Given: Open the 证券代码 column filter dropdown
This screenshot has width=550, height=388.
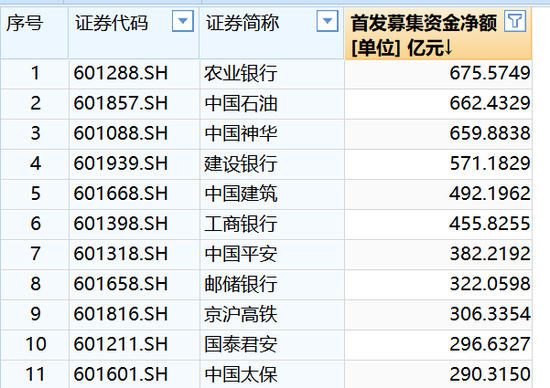Looking at the screenshot, I should tap(183, 21).
